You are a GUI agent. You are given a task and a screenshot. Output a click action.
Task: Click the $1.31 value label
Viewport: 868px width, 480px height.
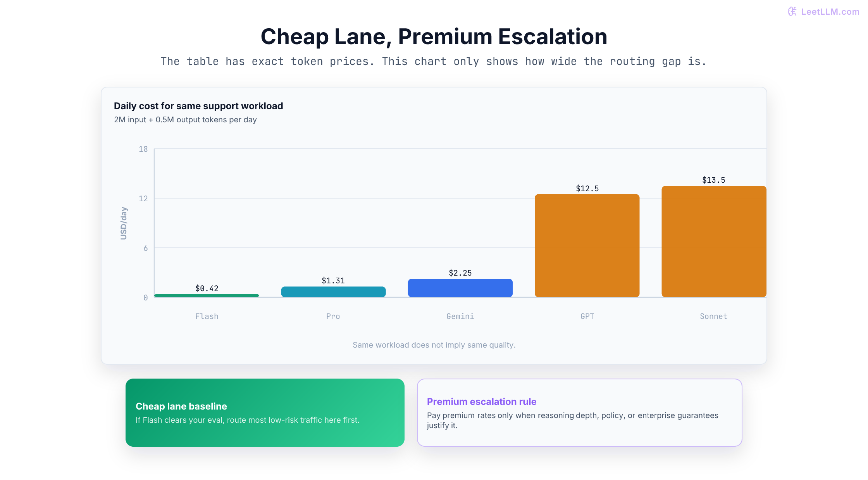pyautogui.click(x=333, y=281)
